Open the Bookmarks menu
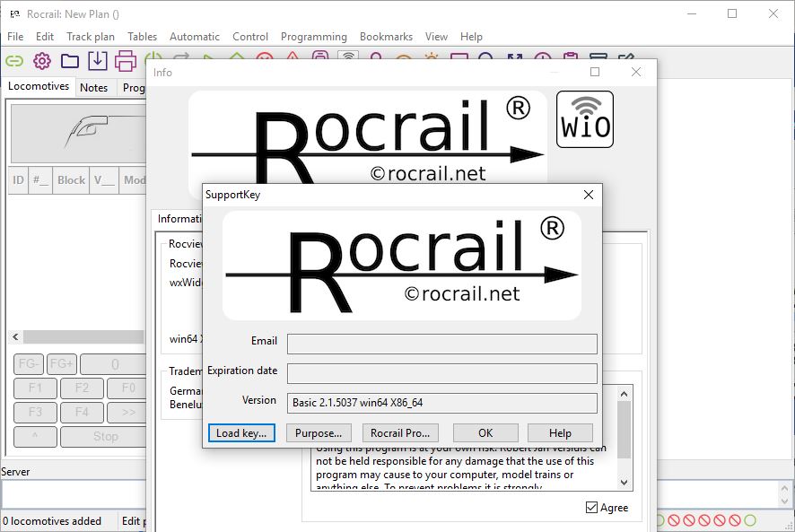 [386, 37]
